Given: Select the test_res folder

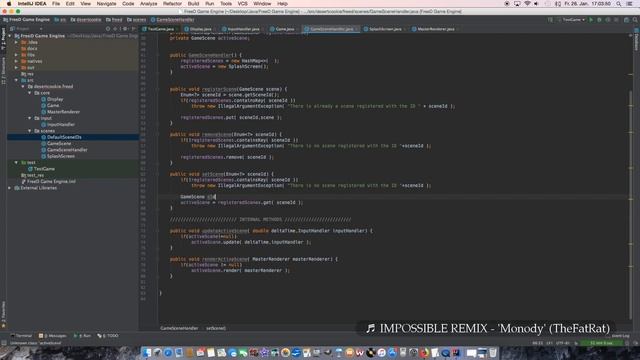Looking at the screenshot, I should tap(32, 175).
